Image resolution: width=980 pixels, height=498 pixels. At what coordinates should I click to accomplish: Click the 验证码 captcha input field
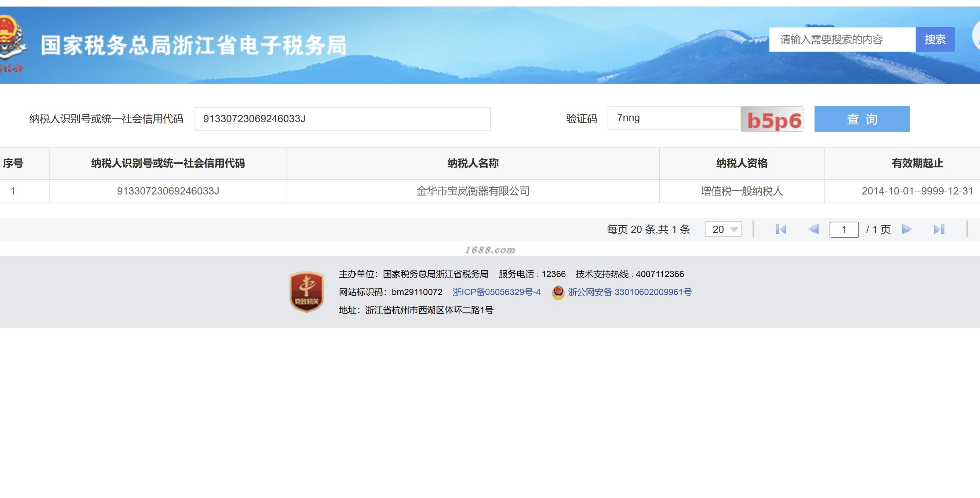click(674, 118)
